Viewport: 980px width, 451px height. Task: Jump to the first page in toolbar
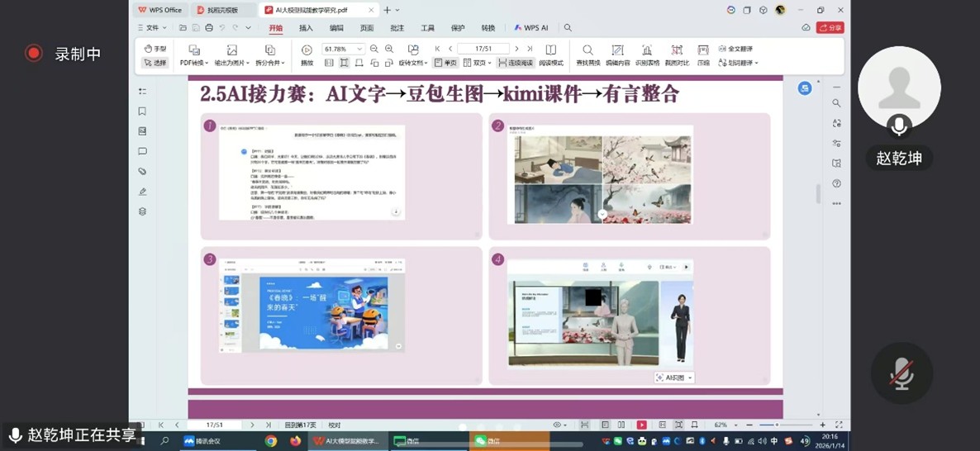[x=437, y=49]
